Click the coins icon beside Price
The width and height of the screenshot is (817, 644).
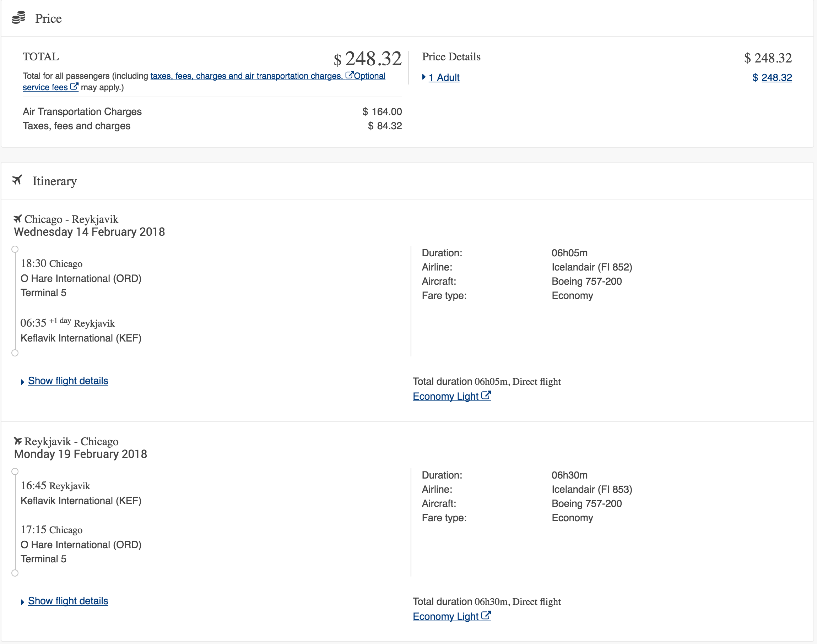click(x=18, y=17)
